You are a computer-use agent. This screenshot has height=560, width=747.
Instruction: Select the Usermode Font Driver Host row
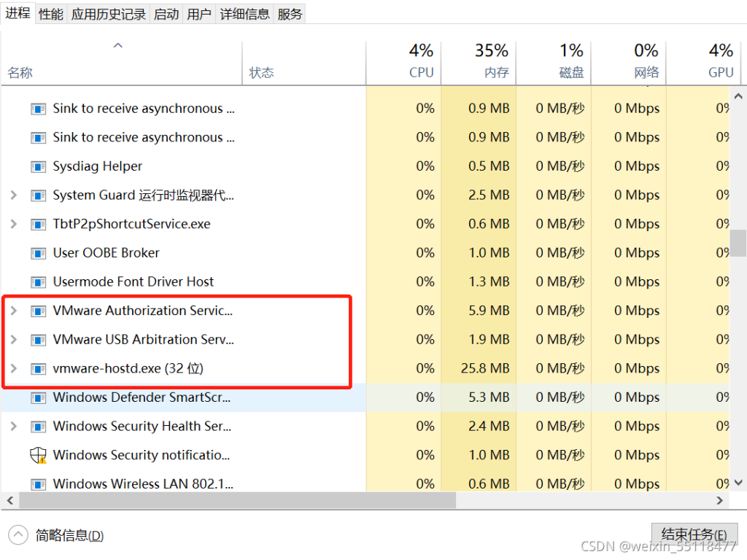(365, 282)
